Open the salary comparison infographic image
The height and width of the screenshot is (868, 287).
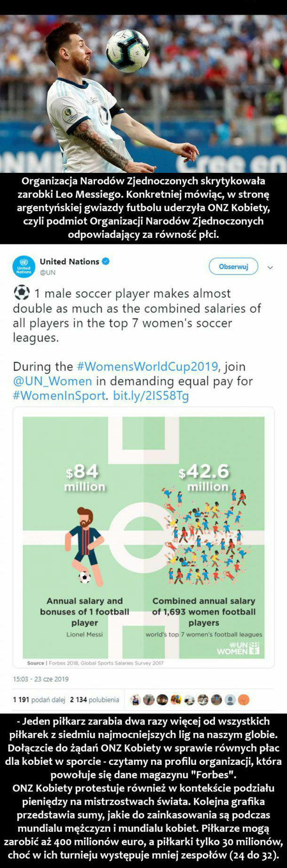click(x=143, y=537)
